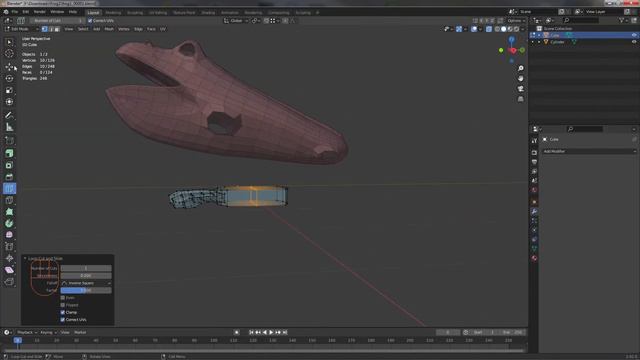Select the Extrude Region tool

[9, 153]
